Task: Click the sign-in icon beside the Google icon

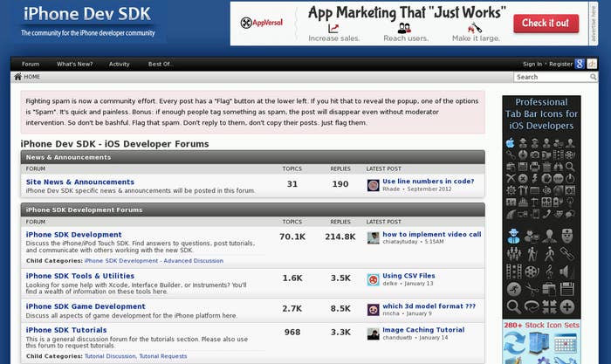Action: (x=592, y=64)
